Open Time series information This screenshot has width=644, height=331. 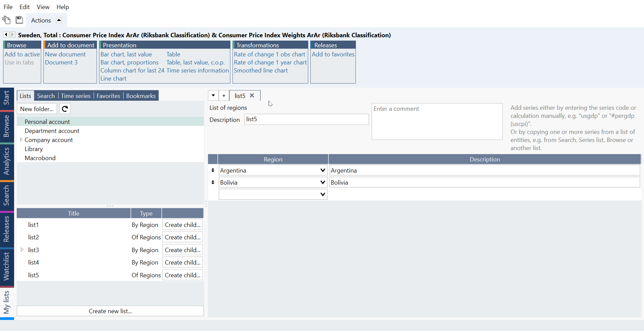coord(198,70)
